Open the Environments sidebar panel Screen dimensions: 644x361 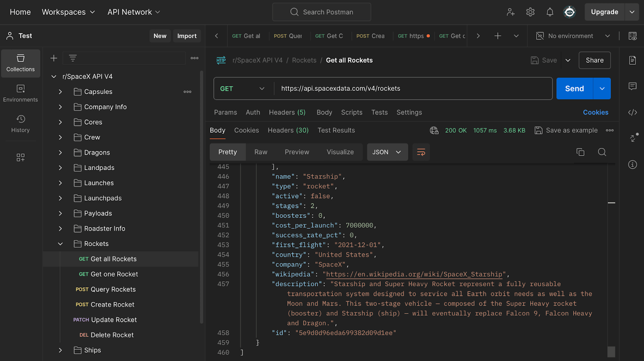[21, 93]
